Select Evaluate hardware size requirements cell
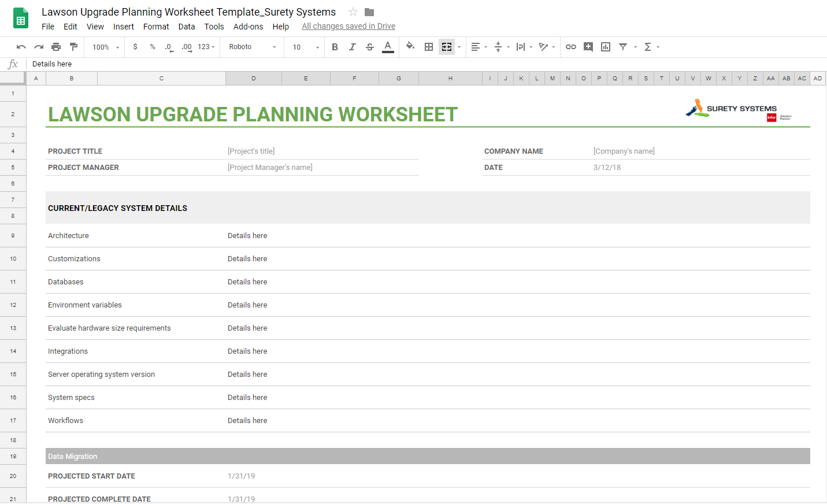 (x=135, y=328)
